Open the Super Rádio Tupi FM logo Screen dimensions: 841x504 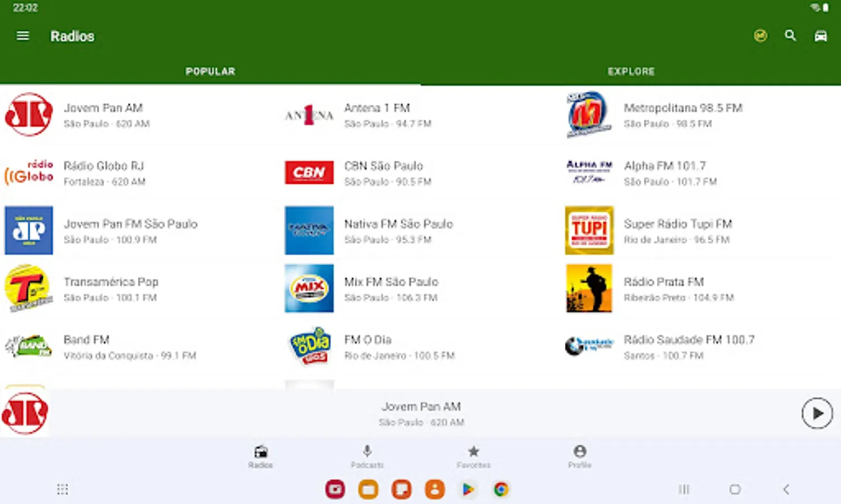589,230
